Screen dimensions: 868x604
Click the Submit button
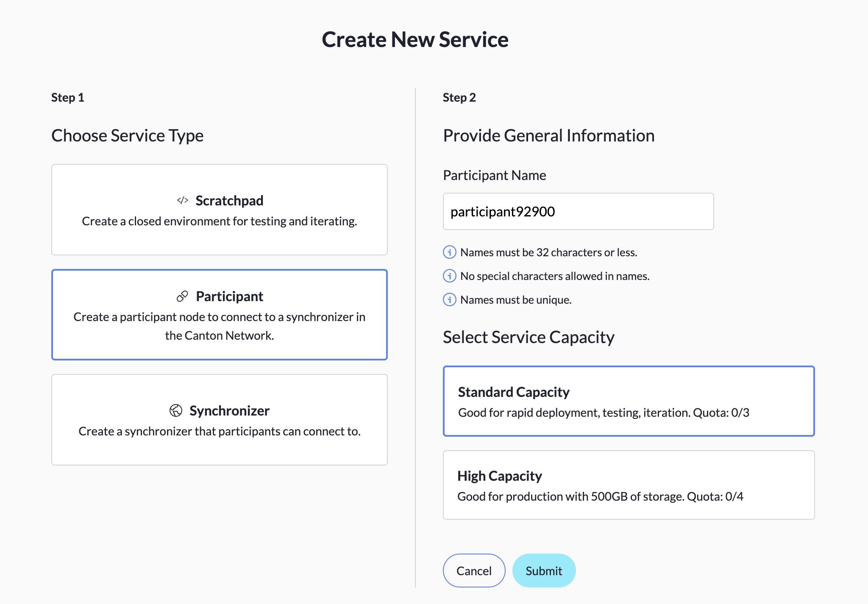click(544, 571)
